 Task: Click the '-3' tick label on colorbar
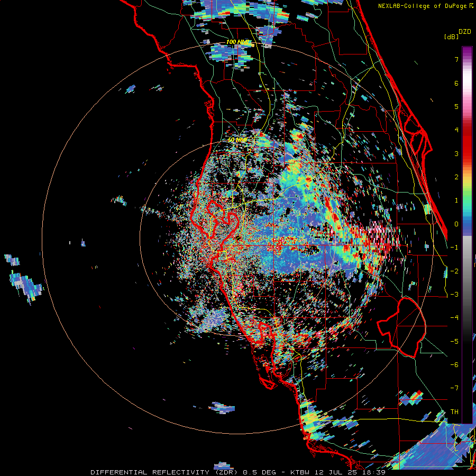coord(454,295)
